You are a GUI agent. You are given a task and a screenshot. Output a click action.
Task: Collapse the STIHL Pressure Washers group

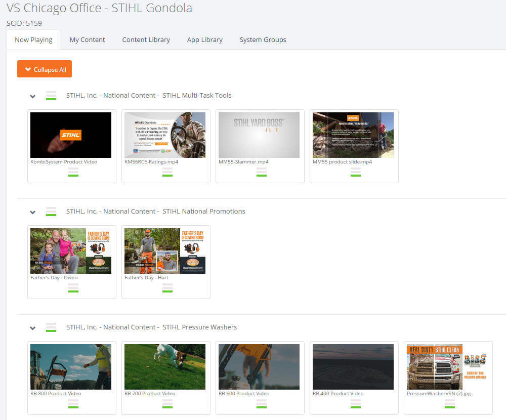coord(32,328)
